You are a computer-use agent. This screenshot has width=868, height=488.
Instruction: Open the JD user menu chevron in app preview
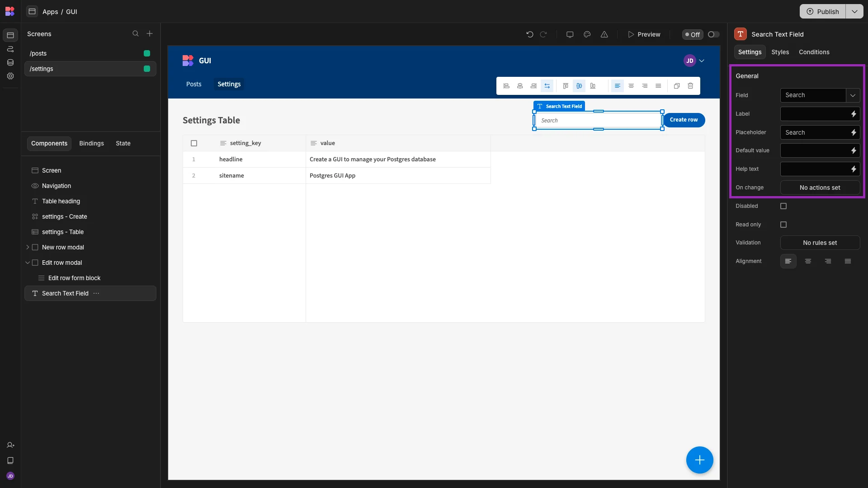tap(702, 61)
